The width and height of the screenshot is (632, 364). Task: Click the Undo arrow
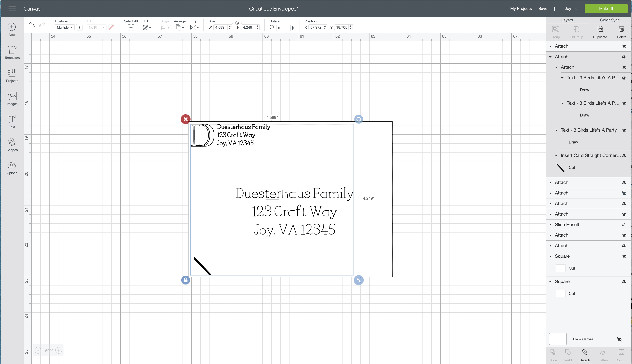31,25
